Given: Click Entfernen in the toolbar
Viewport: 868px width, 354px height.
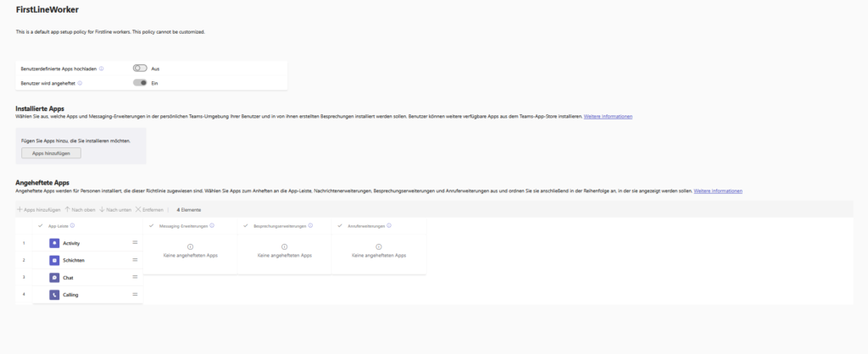Looking at the screenshot, I should click(149, 209).
